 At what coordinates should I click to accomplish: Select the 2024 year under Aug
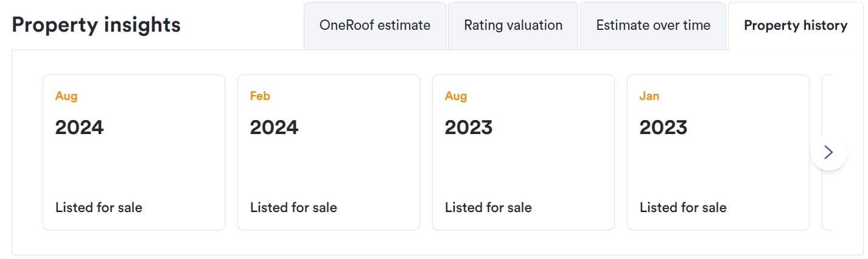click(x=80, y=127)
